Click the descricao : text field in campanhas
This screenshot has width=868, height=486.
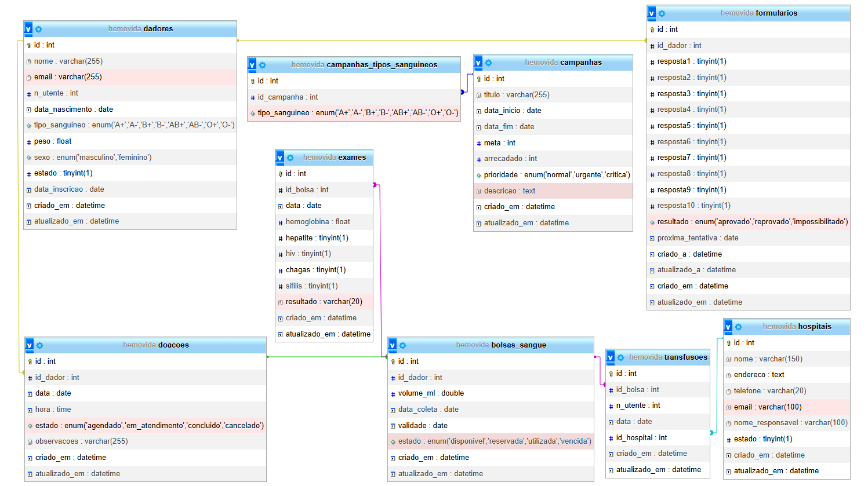(x=509, y=191)
